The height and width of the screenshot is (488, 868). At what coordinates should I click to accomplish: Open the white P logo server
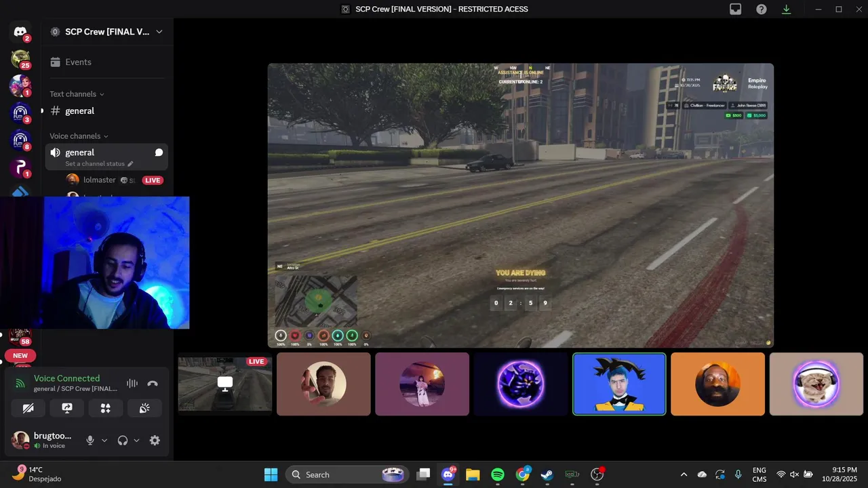(x=20, y=167)
